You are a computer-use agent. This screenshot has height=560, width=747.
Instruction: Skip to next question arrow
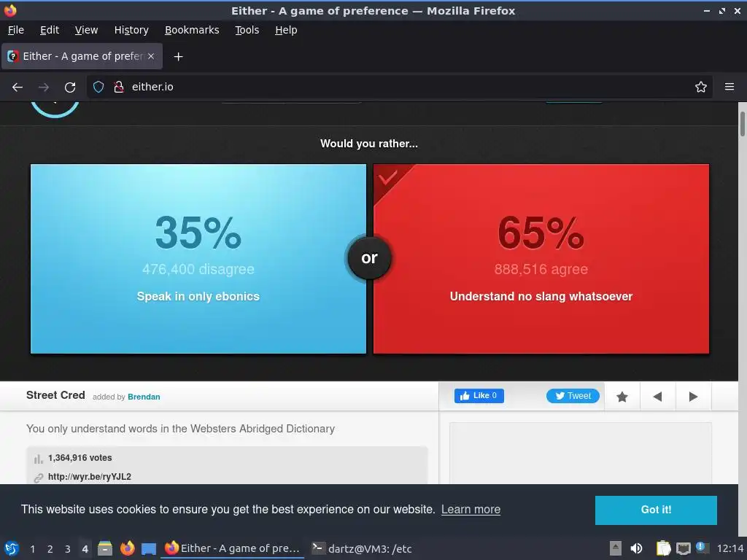[x=694, y=396]
